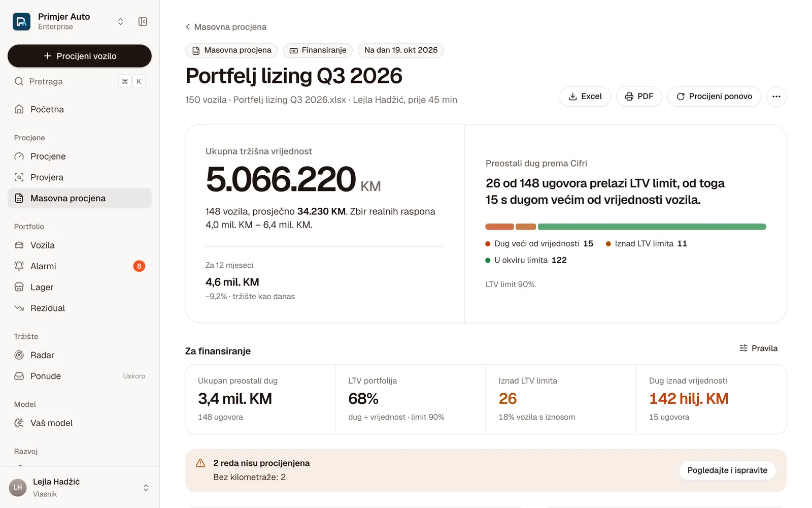This screenshot has height=508, width=812.
Task: Click the first red debt bar segment
Action: [x=499, y=227]
